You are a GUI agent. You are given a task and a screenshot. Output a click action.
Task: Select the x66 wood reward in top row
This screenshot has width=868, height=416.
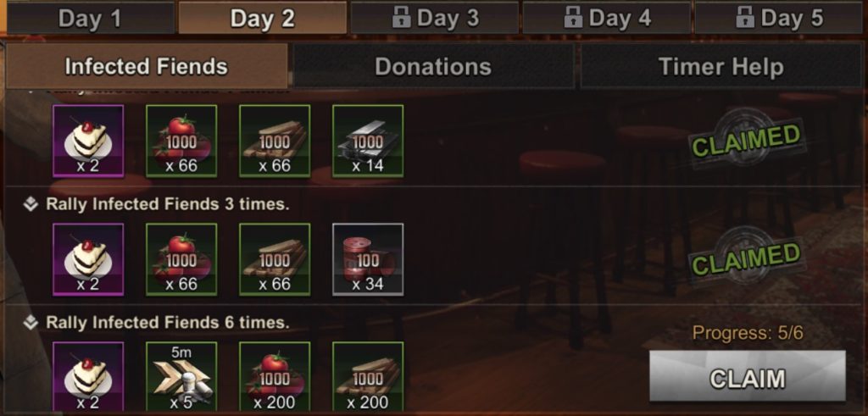click(275, 141)
